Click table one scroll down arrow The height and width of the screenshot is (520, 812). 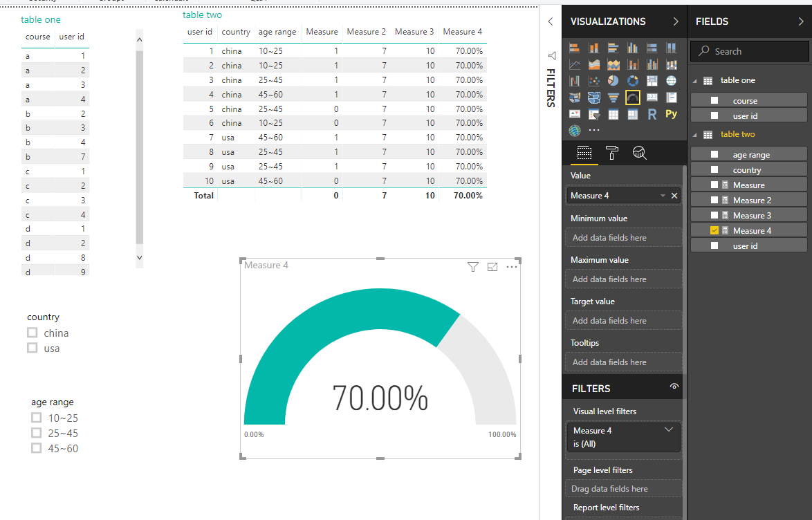click(139, 257)
